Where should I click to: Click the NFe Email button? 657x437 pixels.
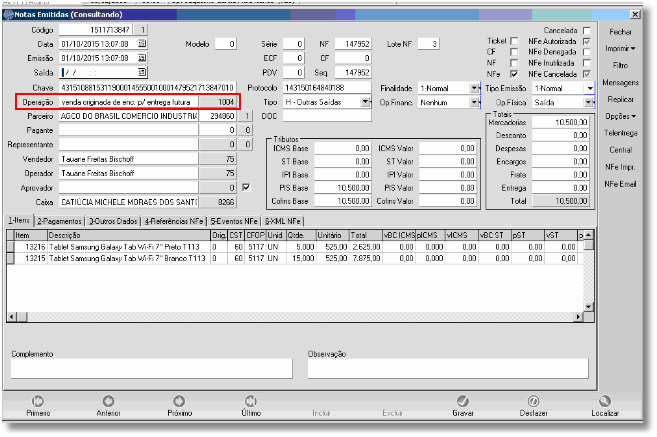620,184
